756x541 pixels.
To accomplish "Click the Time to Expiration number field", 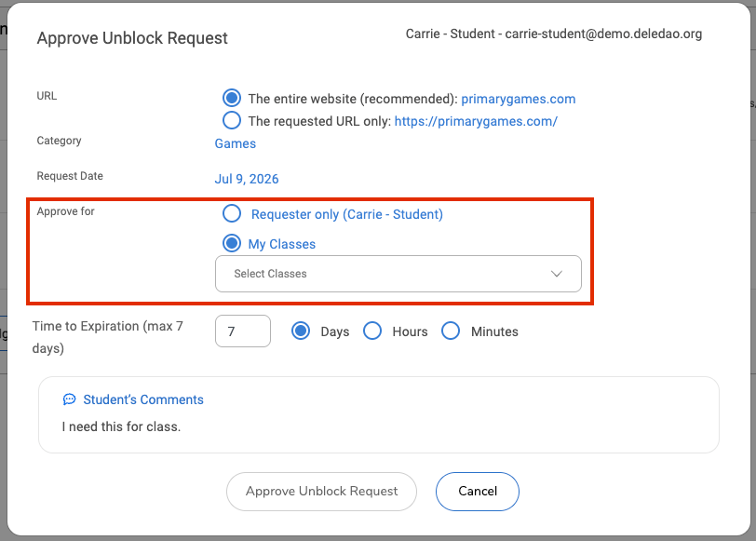I will (243, 331).
